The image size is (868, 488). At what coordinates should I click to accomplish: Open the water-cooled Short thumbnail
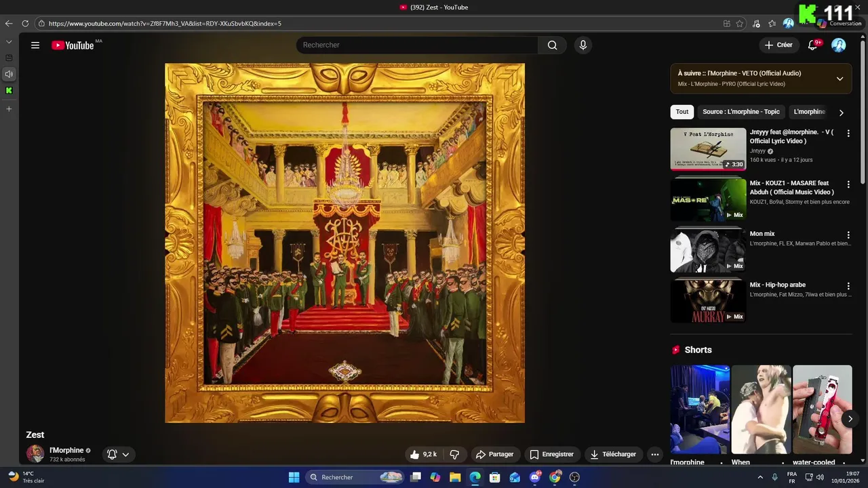point(823,409)
